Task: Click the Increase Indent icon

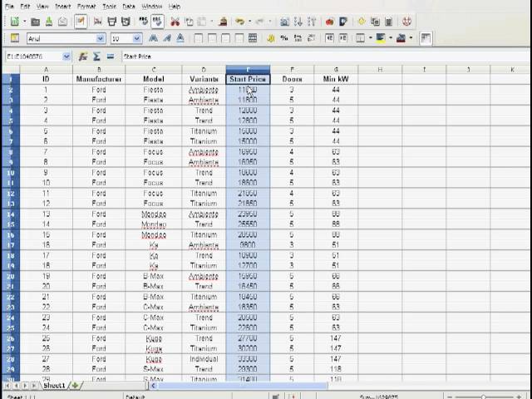Action: pyautogui.click(x=343, y=38)
